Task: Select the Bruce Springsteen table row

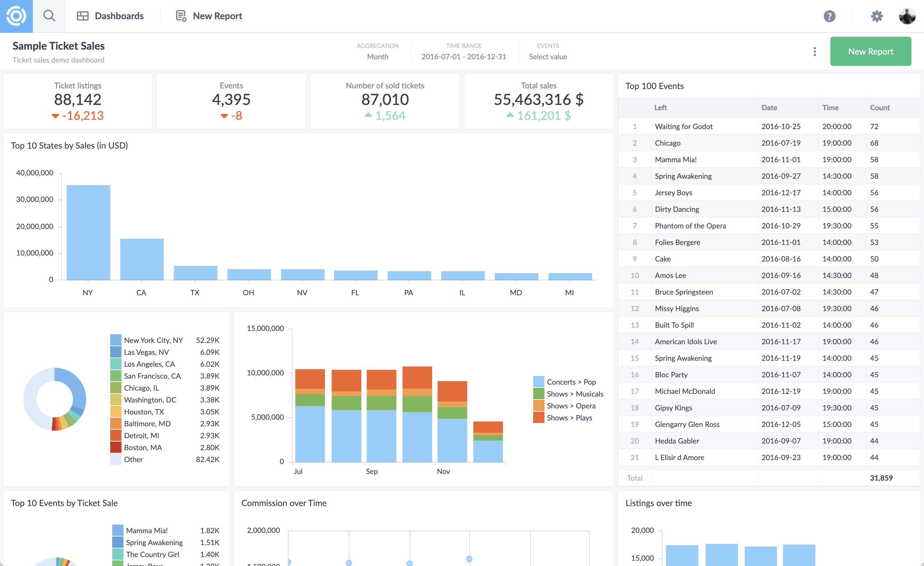Action: point(769,292)
